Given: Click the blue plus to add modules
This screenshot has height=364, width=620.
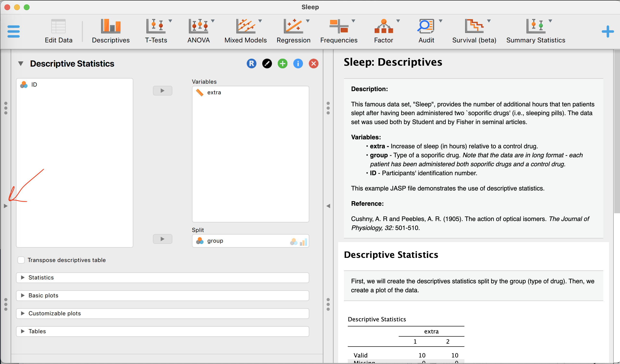Looking at the screenshot, I should [607, 32].
